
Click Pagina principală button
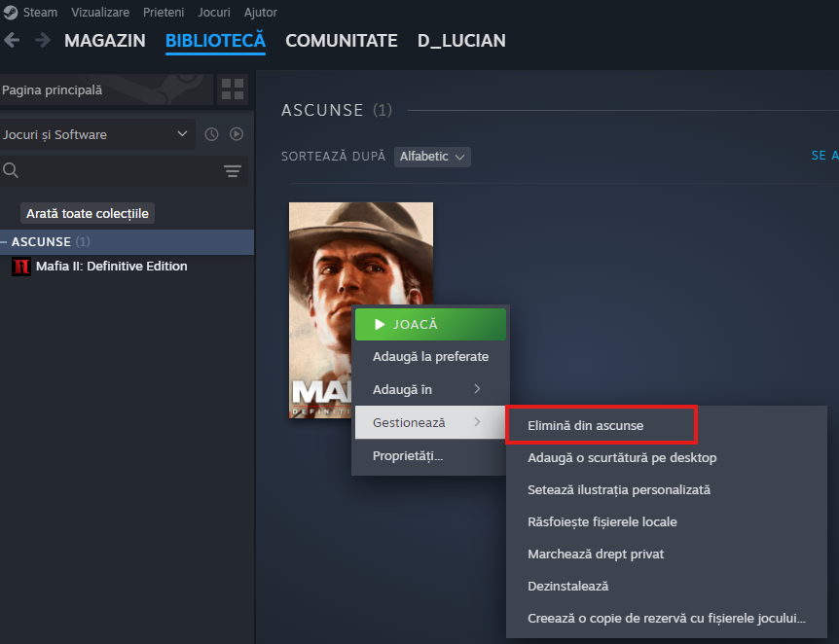[x=105, y=90]
